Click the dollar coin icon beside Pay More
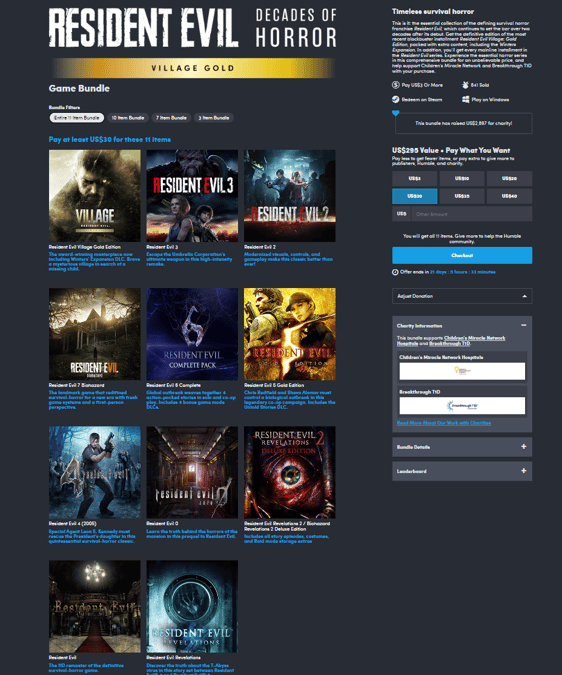This screenshot has width=562, height=675. (x=395, y=85)
